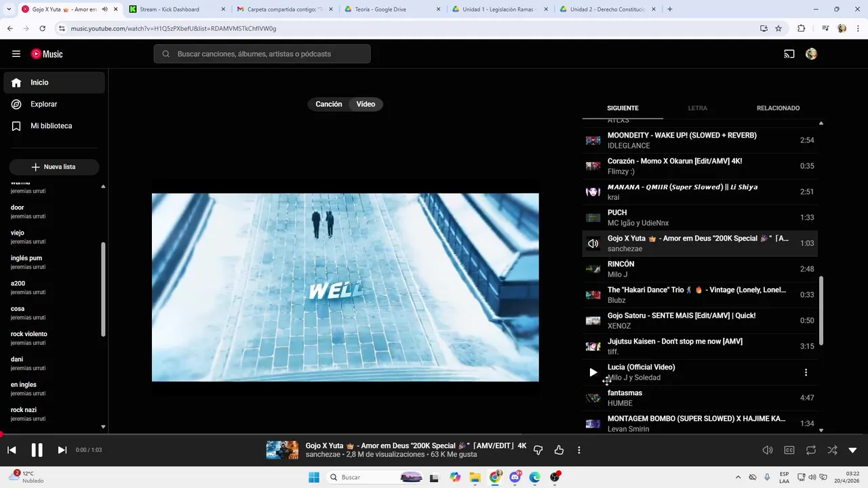Screen dimensions: 868x488
Task: Switch to Canción mode
Action: (x=329, y=104)
